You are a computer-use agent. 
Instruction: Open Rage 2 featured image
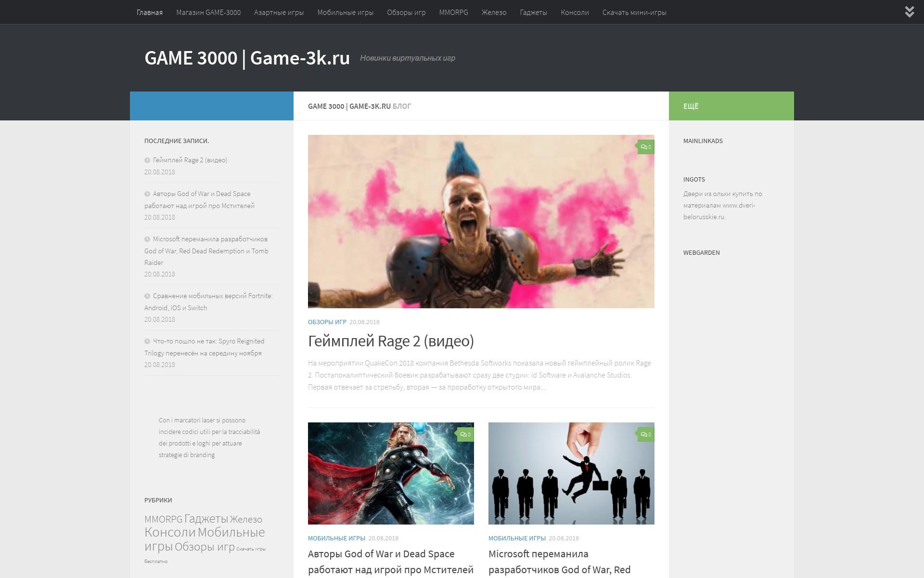(x=481, y=222)
